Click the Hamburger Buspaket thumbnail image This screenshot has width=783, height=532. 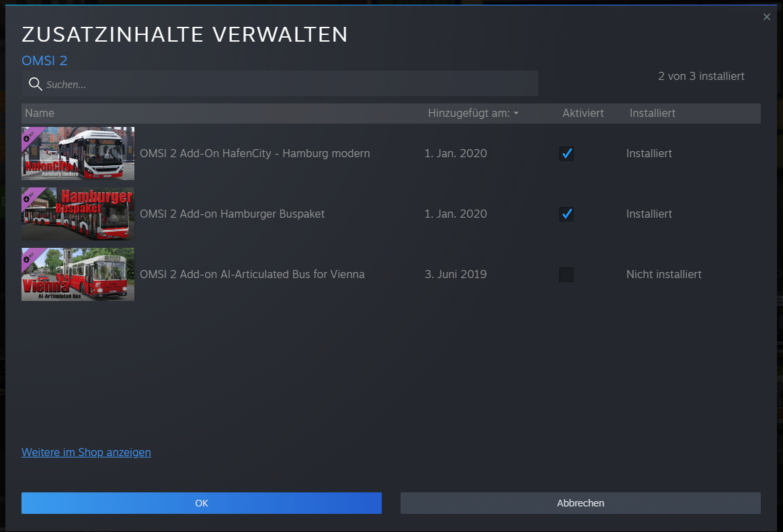78,214
